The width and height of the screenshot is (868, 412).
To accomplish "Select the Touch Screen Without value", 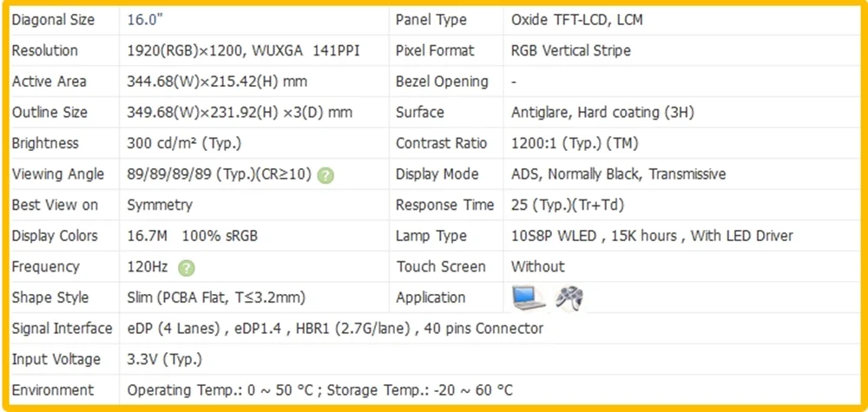I will [537, 267].
